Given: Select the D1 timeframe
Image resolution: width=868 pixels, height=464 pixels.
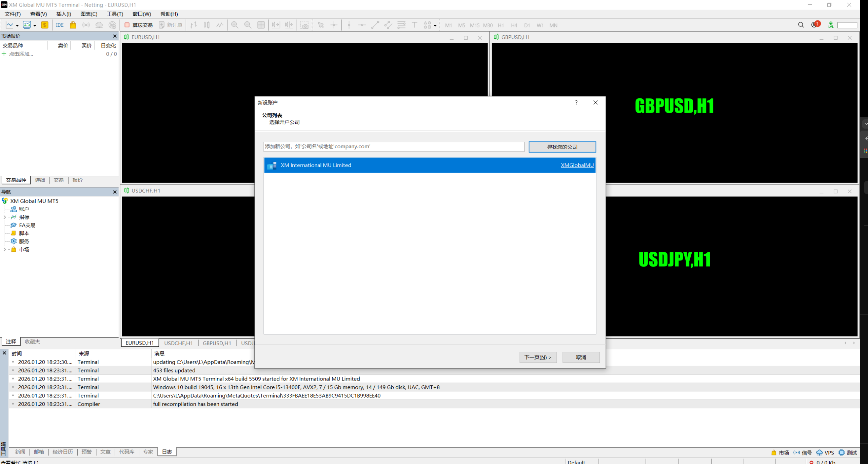Looking at the screenshot, I should pos(527,25).
